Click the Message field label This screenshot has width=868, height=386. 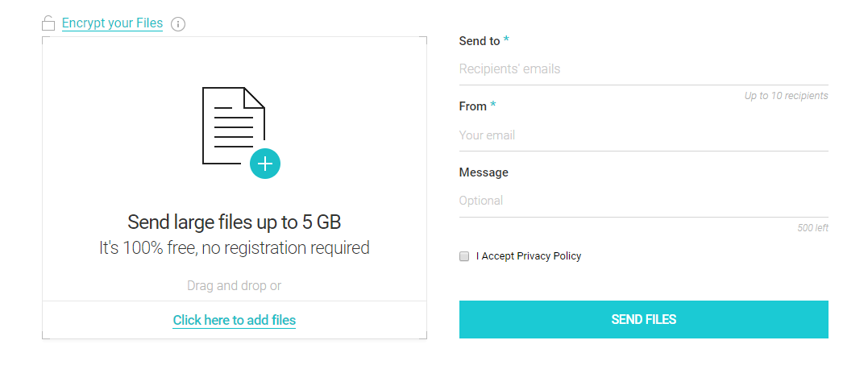[484, 172]
